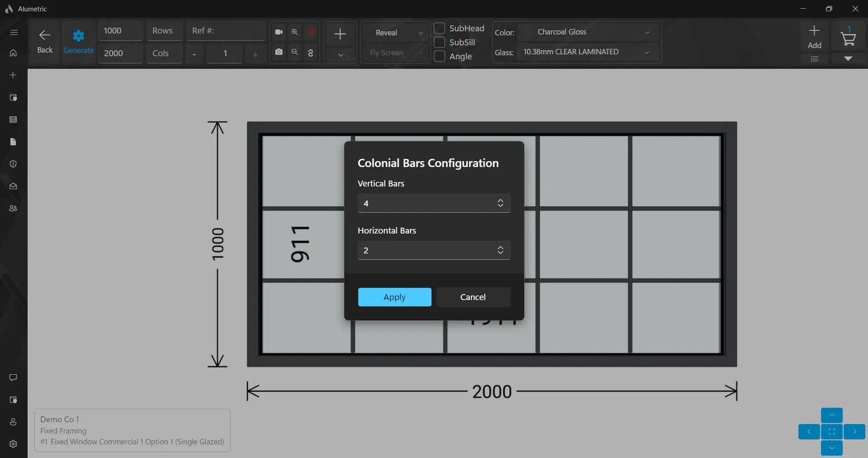Click the Horizontal Bars spinner arrows
Viewport: 868px width, 458px height.
click(x=500, y=250)
